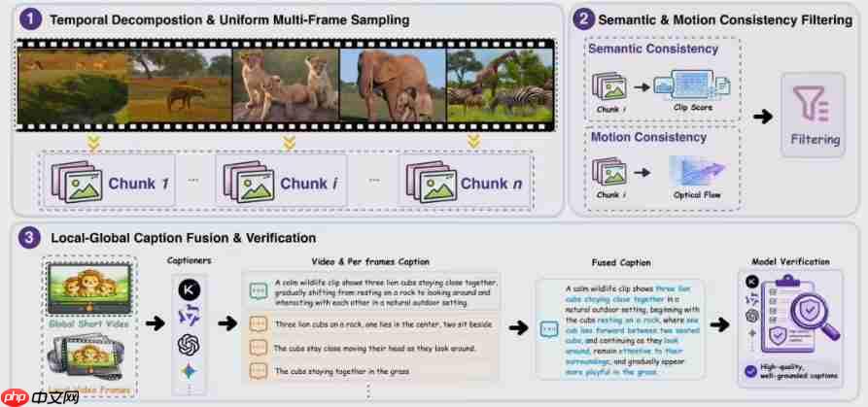
Task: Click the lion cubs film frame
Action: (x=286, y=85)
